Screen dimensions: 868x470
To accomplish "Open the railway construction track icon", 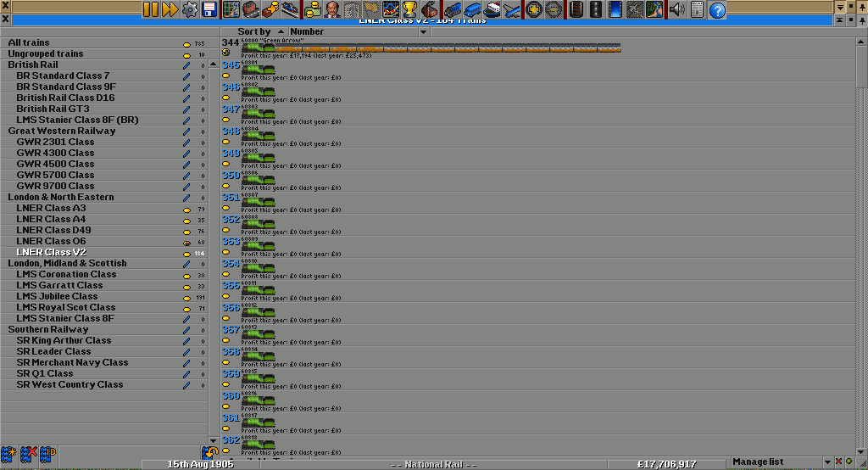I will coord(576,9).
